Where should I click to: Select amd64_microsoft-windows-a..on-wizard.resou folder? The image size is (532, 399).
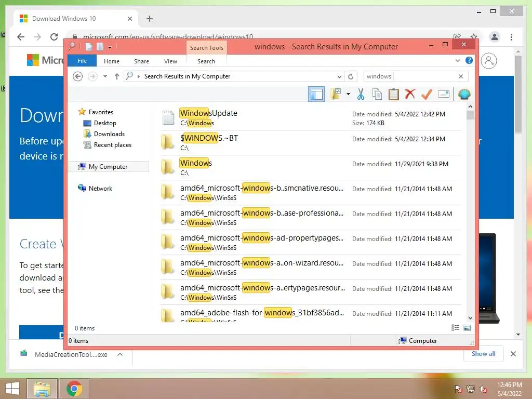tap(311, 268)
